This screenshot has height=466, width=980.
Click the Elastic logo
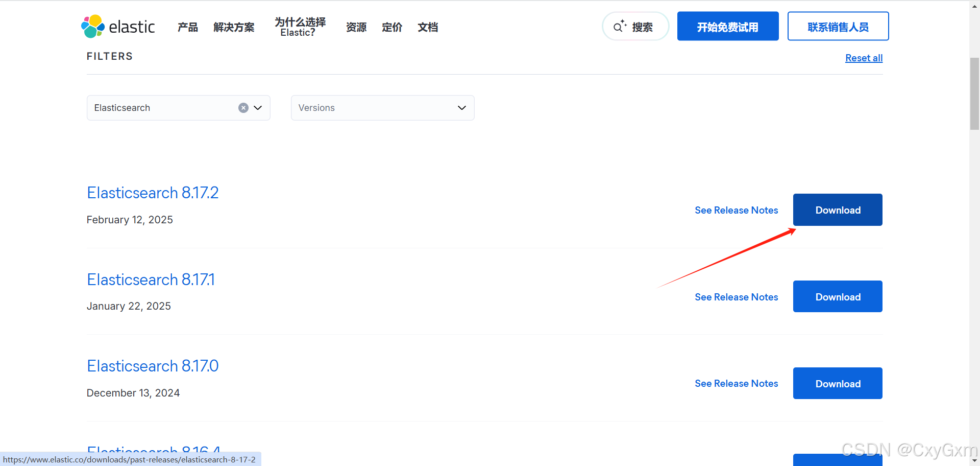click(118, 26)
